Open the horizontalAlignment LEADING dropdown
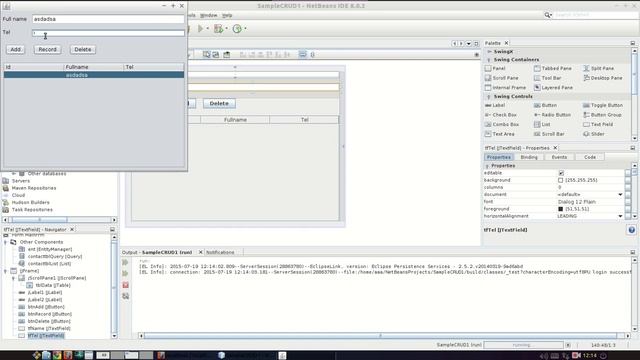The height and width of the screenshot is (360, 640). click(620, 216)
